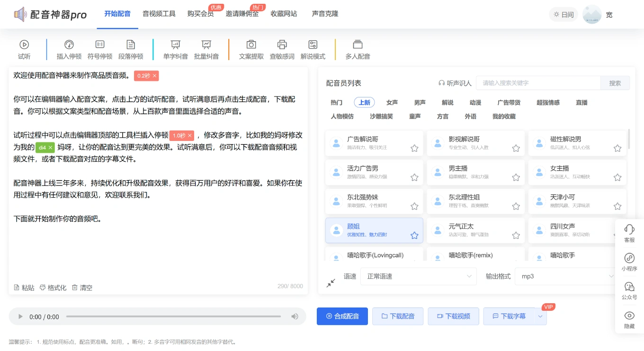
Task: Click the 合成配音 button
Action: [342, 316]
